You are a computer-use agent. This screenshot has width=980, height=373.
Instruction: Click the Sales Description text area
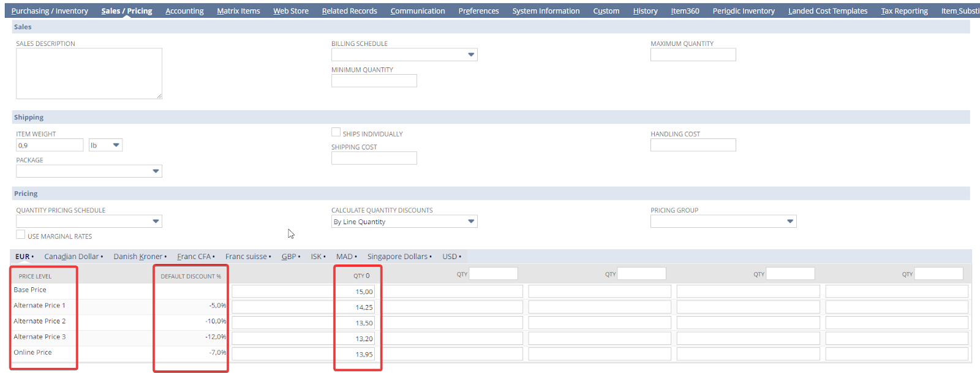(x=89, y=73)
